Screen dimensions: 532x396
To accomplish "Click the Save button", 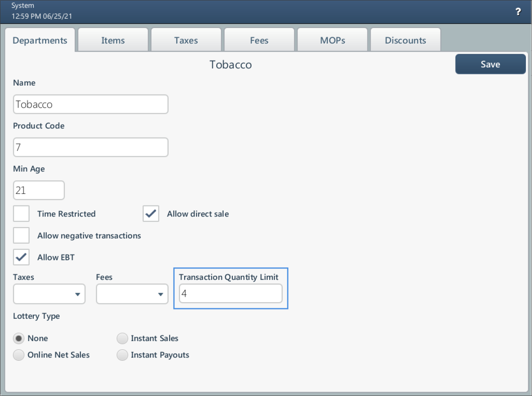I will (490, 64).
